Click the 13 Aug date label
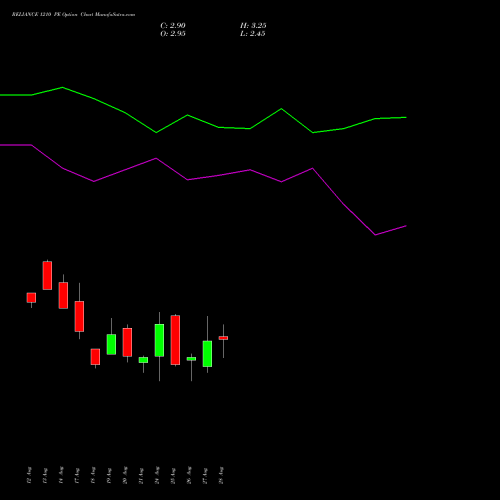 [45, 475]
